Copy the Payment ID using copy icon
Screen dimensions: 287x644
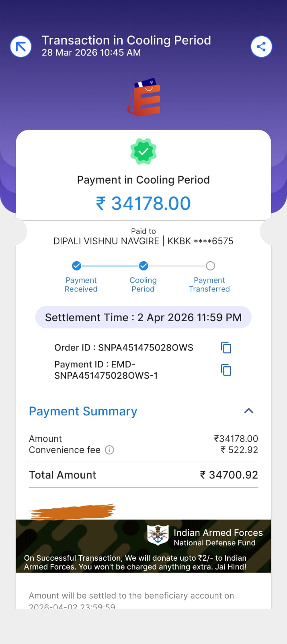[225, 369]
